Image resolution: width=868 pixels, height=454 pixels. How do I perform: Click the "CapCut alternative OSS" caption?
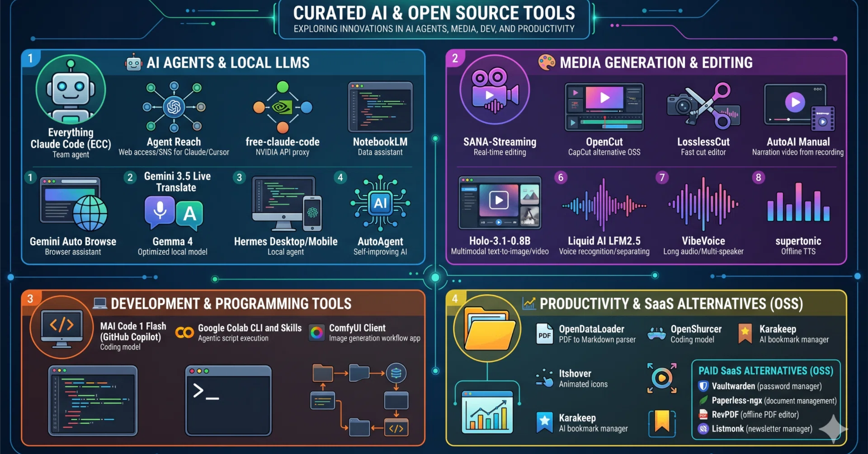coord(604,152)
